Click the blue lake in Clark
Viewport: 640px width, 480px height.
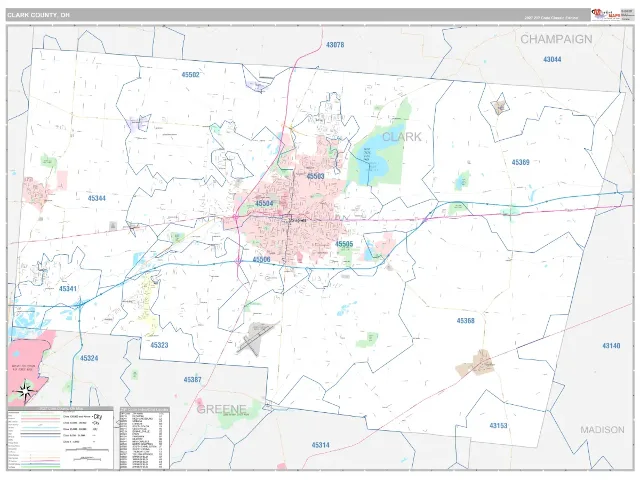[x=373, y=158]
